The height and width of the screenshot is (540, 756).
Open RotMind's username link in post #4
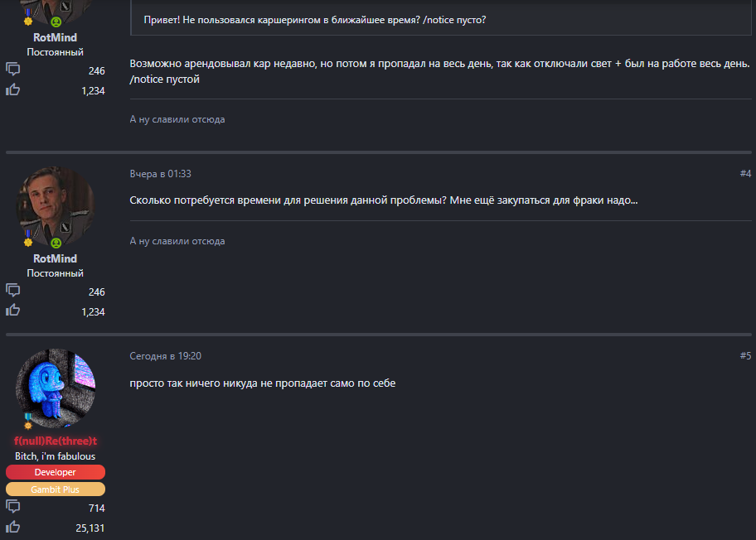(56, 259)
